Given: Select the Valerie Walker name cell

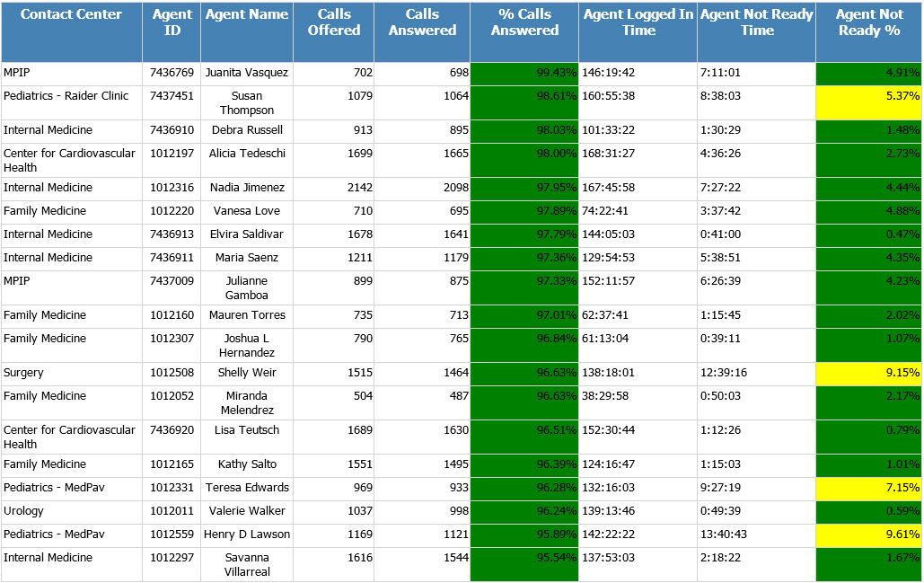Looking at the screenshot, I should (247, 512).
